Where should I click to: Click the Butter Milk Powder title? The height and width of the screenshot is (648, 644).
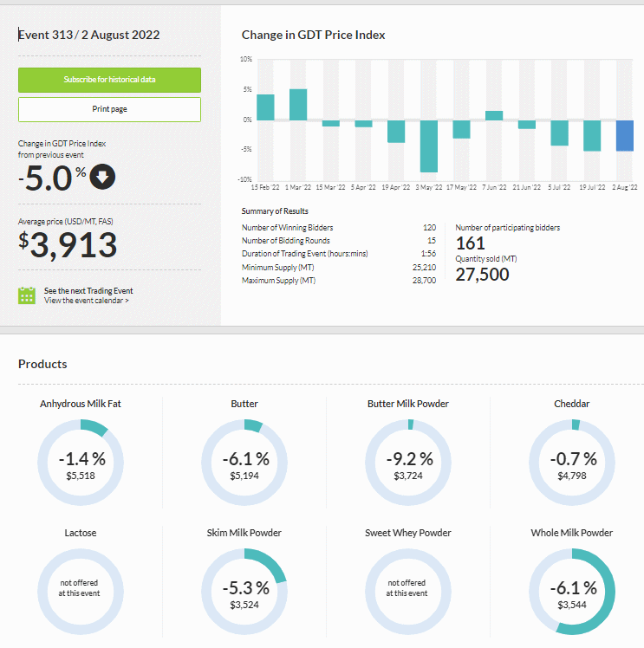point(408,404)
